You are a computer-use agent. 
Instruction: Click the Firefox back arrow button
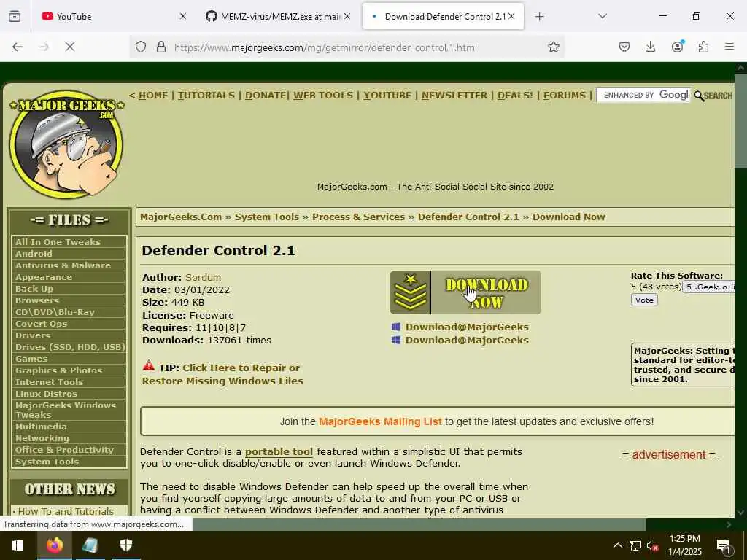(x=18, y=47)
